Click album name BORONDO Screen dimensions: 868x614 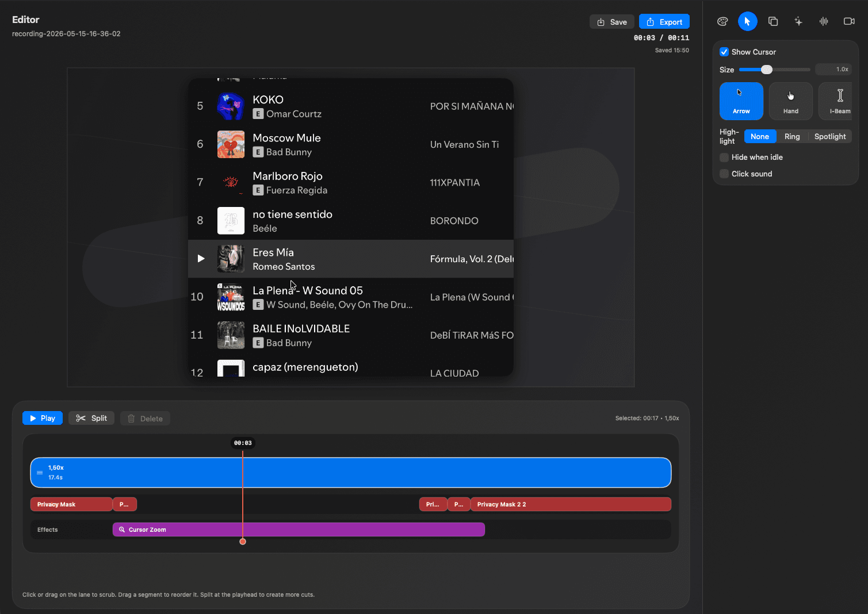coord(454,221)
